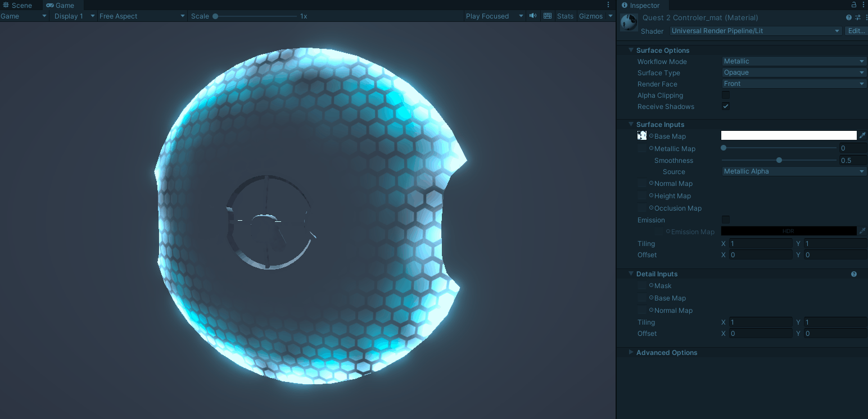This screenshot has height=419, width=868.
Task: Open the material's help icon
Action: tap(848, 17)
